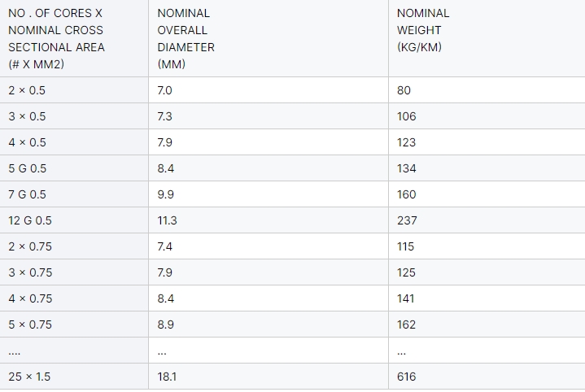Click the weight value 616

pos(406,377)
